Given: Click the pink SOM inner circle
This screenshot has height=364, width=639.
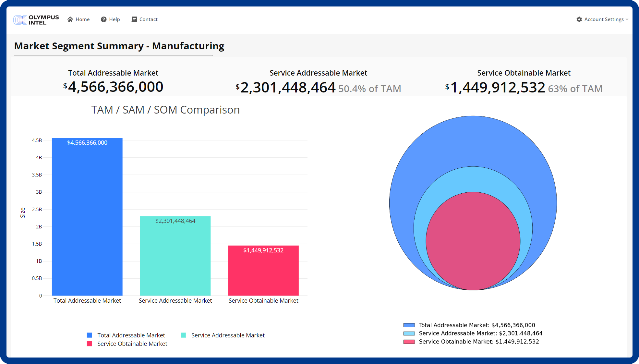Looking at the screenshot, I should click(x=473, y=241).
